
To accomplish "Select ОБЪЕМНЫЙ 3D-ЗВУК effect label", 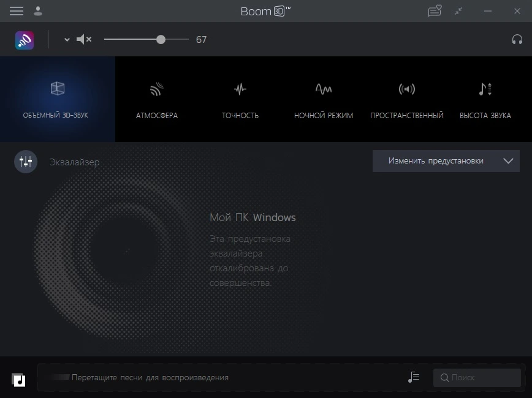I will (56, 115).
